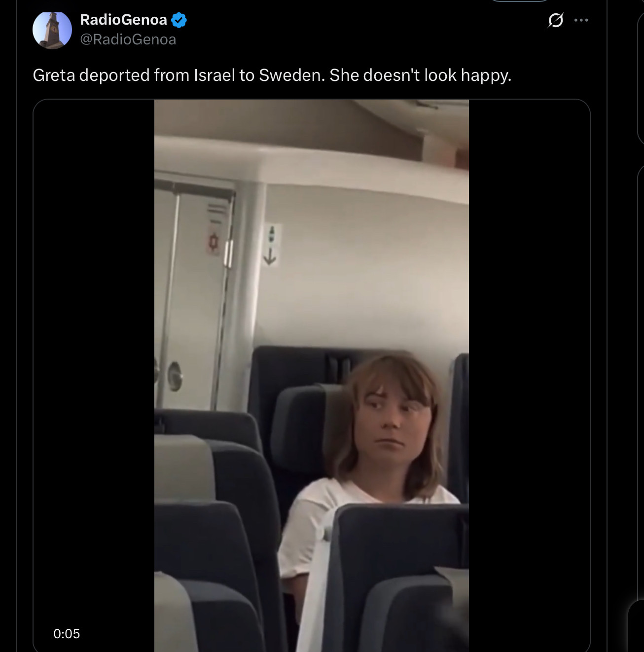Open the three-dot more options menu
644x652 pixels.
coord(581,20)
